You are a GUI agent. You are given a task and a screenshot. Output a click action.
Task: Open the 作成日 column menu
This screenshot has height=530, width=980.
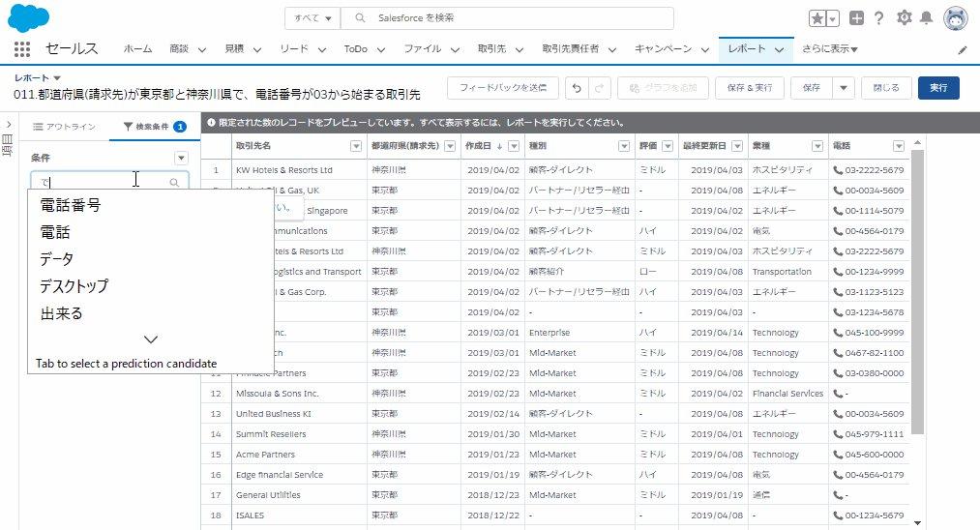pos(514,146)
